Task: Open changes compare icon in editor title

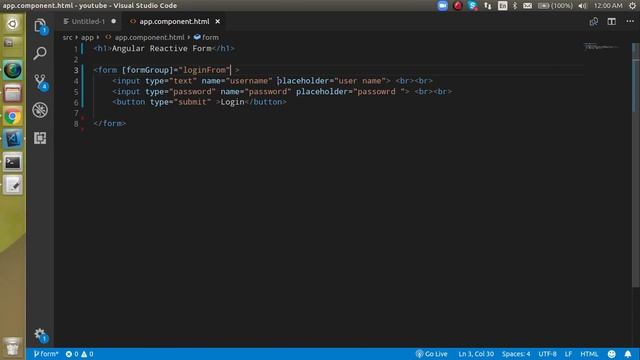Action: coord(593,22)
